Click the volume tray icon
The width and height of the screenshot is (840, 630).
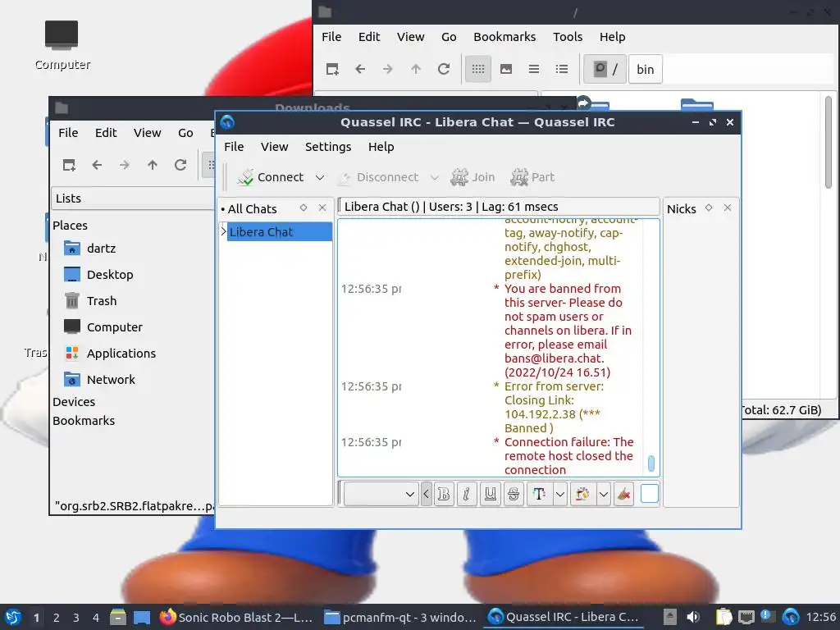[x=692, y=617]
